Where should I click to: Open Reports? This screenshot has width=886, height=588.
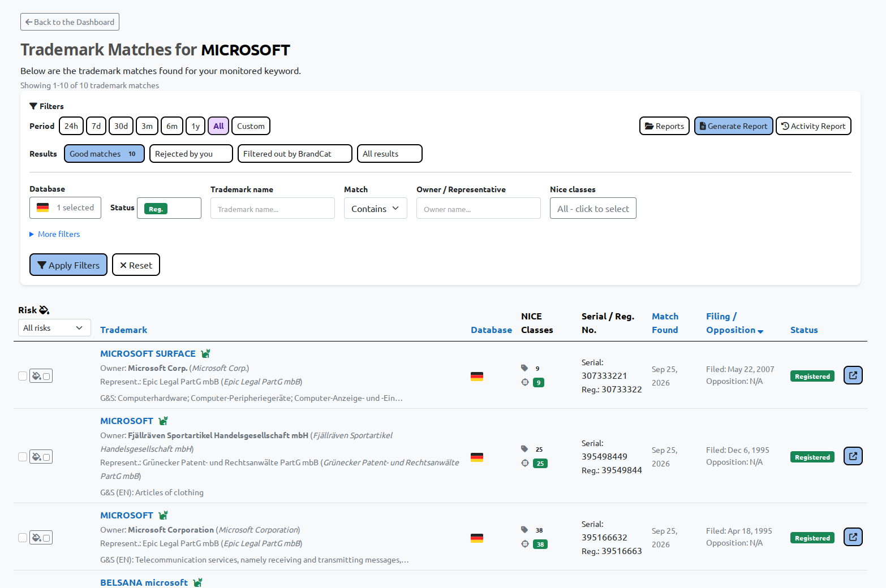664,126
